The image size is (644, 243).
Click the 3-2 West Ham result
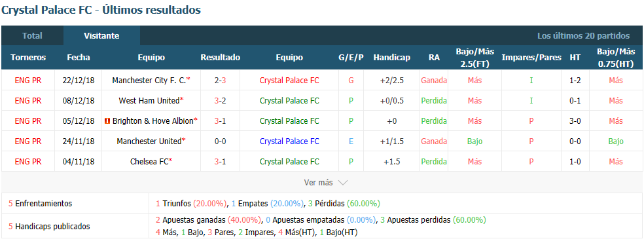tap(220, 101)
